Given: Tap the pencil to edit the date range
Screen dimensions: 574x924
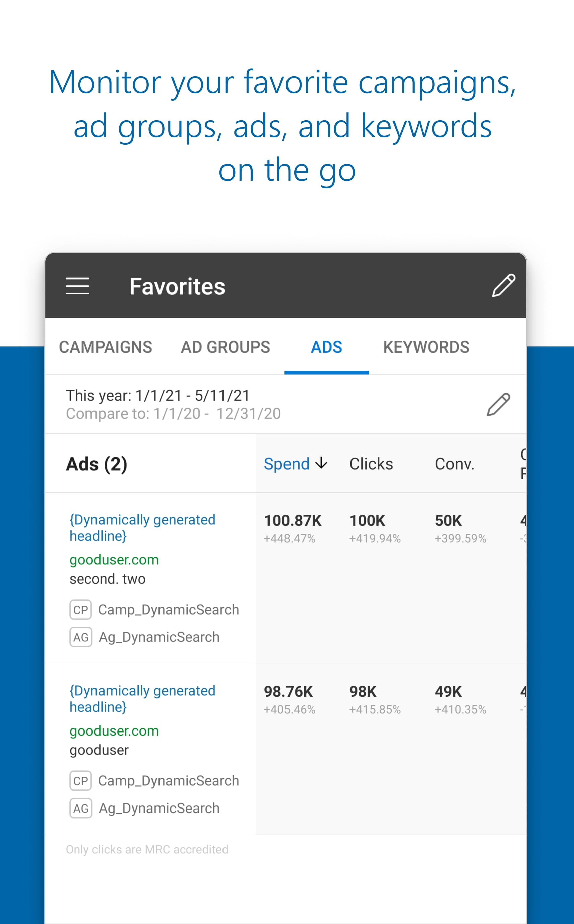Looking at the screenshot, I should 499,404.
